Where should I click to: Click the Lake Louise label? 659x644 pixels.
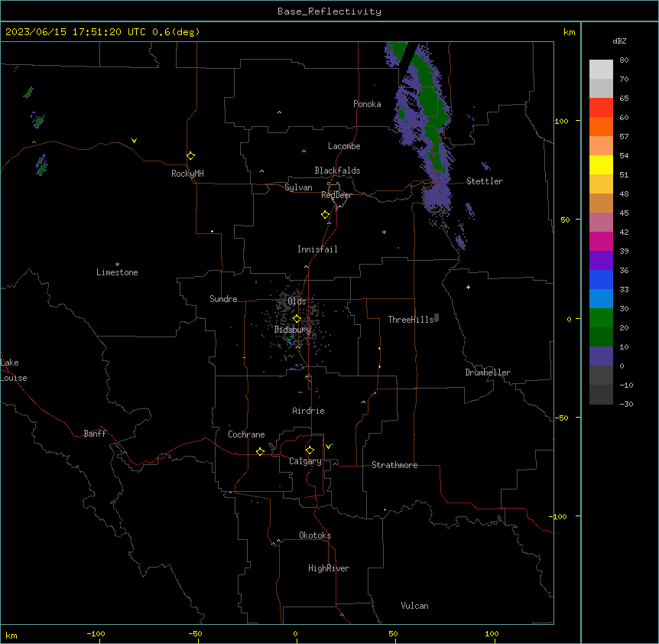(x=14, y=370)
